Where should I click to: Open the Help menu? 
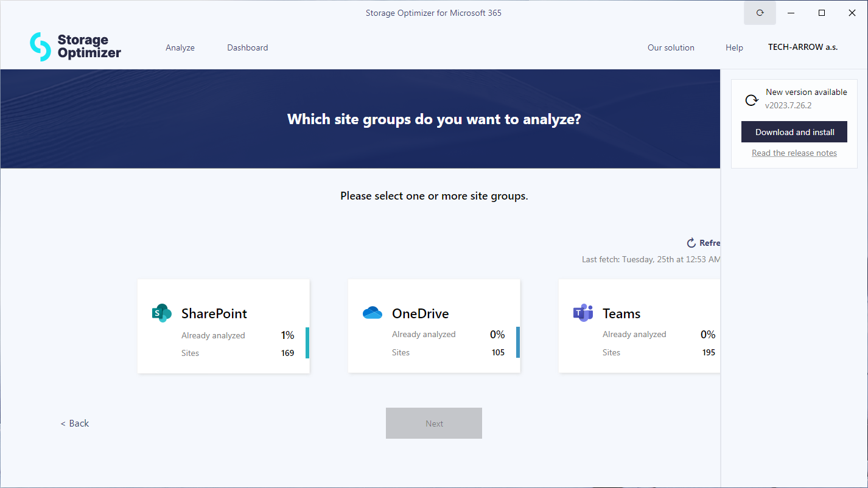tap(734, 47)
